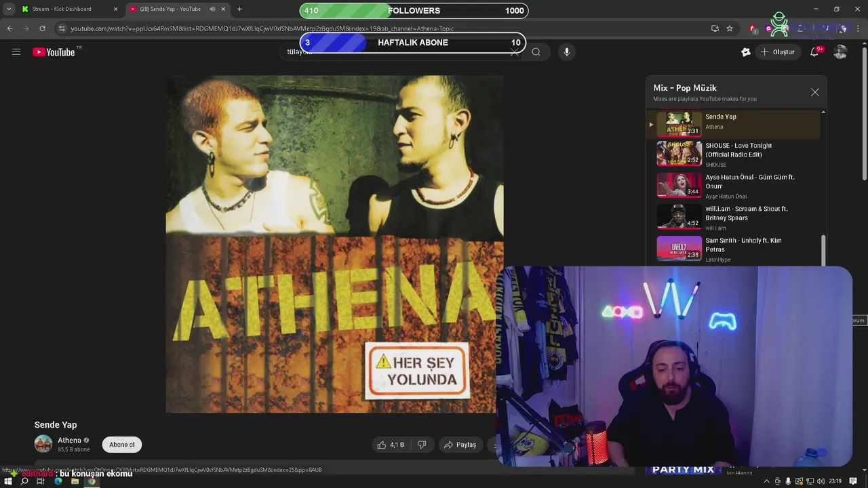Bookmark this page with the star icon
This screenshot has width=868, height=488.
click(x=730, y=28)
